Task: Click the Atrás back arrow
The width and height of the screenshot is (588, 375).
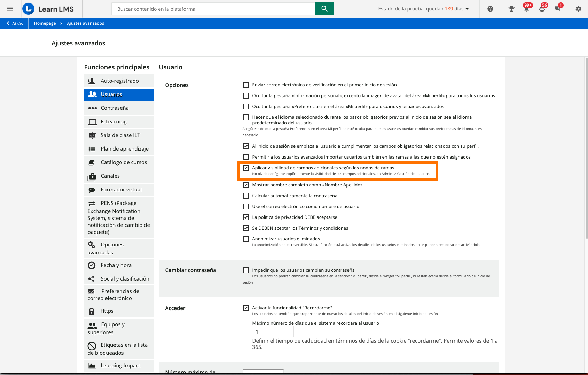Action: [x=8, y=23]
